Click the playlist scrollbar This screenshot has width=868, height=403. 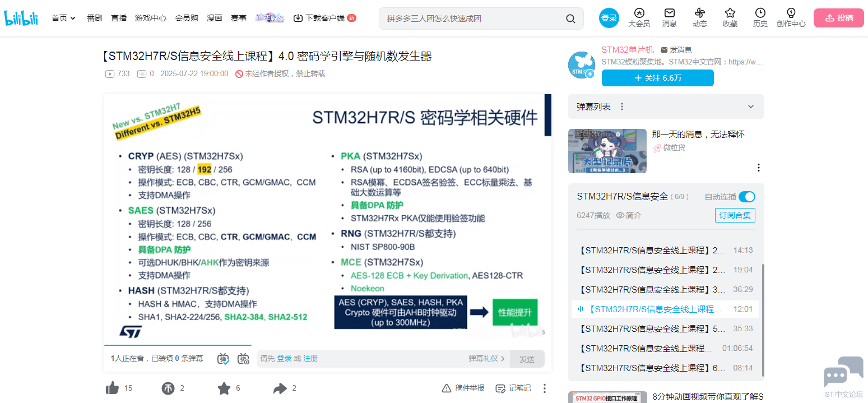pyautogui.click(x=762, y=320)
